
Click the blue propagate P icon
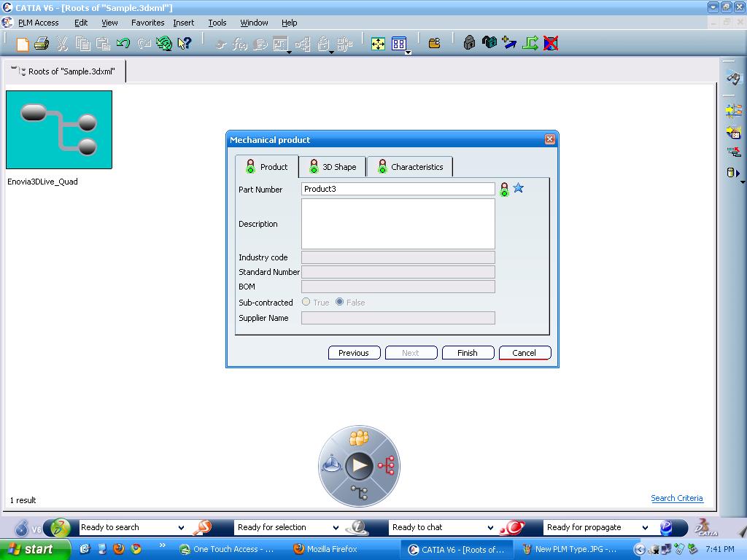pyautogui.click(x=665, y=528)
